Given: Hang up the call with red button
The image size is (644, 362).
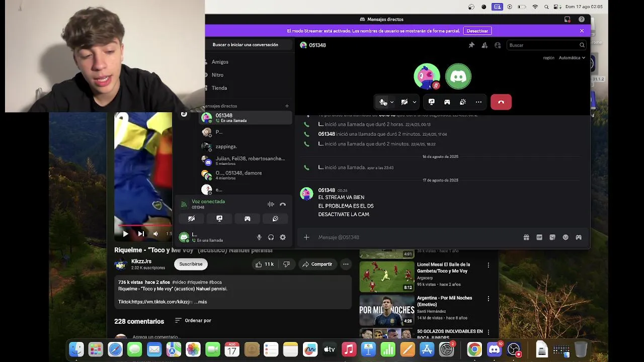Looking at the screenshot, I should point(501,102).
